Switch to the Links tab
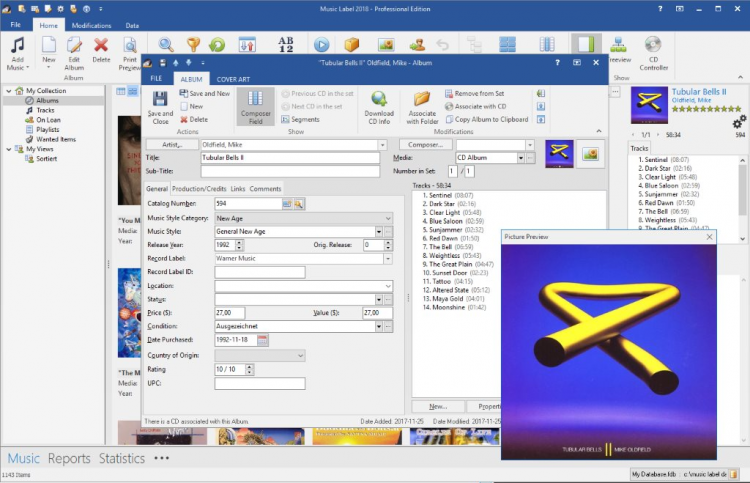The height and width of the screenshot is (483, 750). (238, 189)
